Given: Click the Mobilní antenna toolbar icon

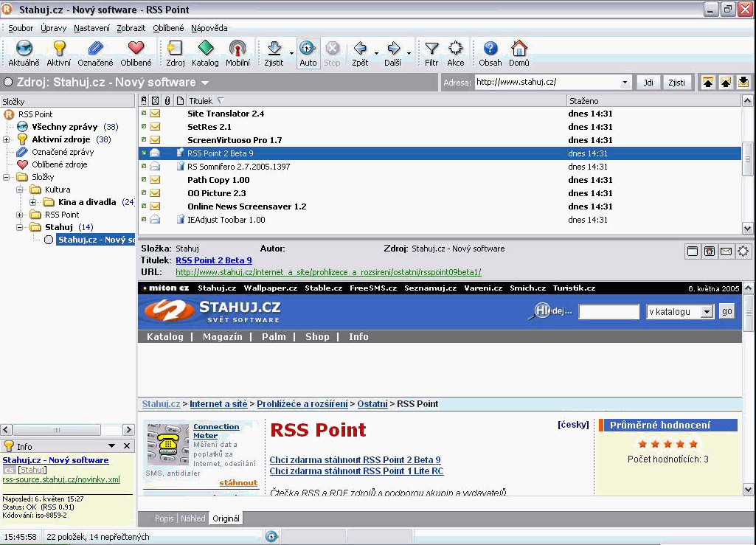Looking at the screenshot, I should click(x=237, y=48).
